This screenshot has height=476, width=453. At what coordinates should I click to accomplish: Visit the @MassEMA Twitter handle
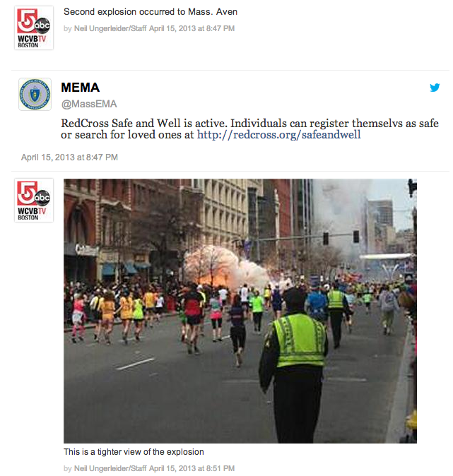[x=89, y=104]
